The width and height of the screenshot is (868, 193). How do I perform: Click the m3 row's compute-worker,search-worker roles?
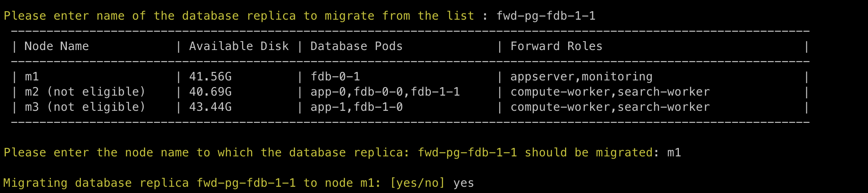point(610,107)
